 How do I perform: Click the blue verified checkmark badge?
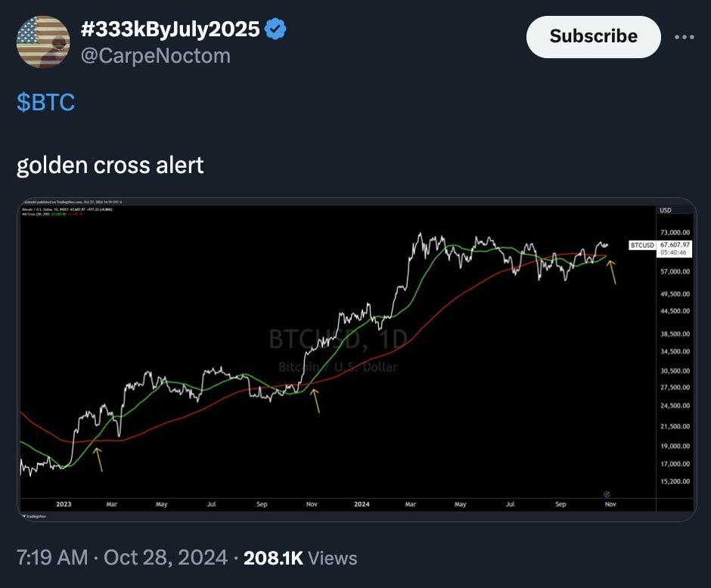(275, 29)
